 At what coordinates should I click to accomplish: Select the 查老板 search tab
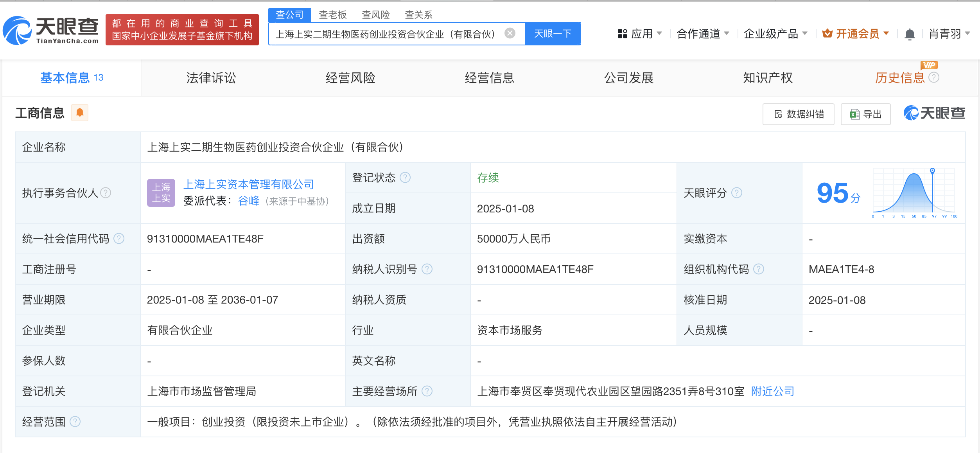333,15
